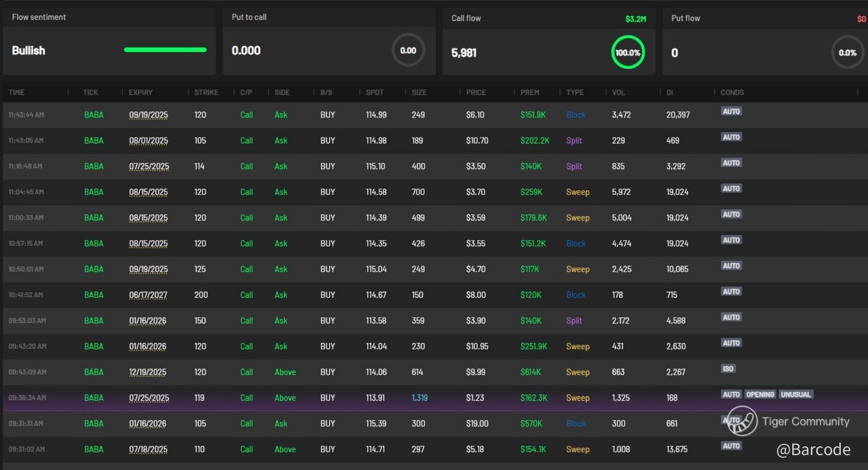
Task: Click the $202.2K premium value
Action: tap(535, 141)
